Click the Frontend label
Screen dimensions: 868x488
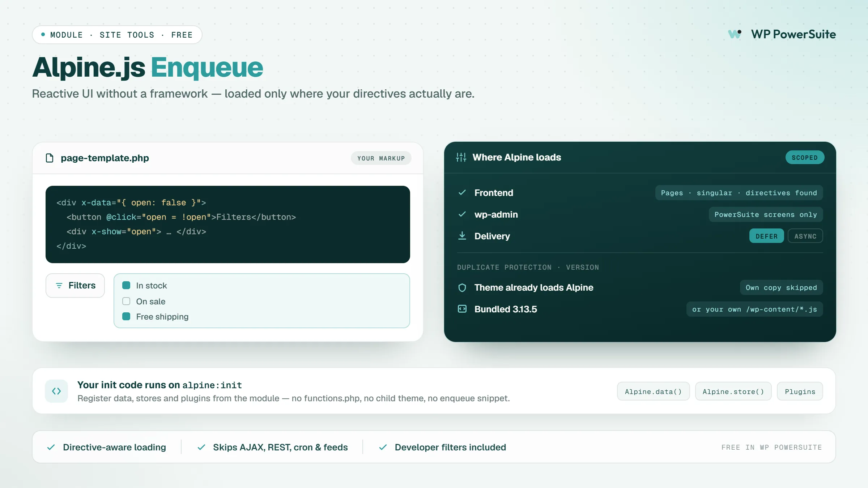click(494, 193)
